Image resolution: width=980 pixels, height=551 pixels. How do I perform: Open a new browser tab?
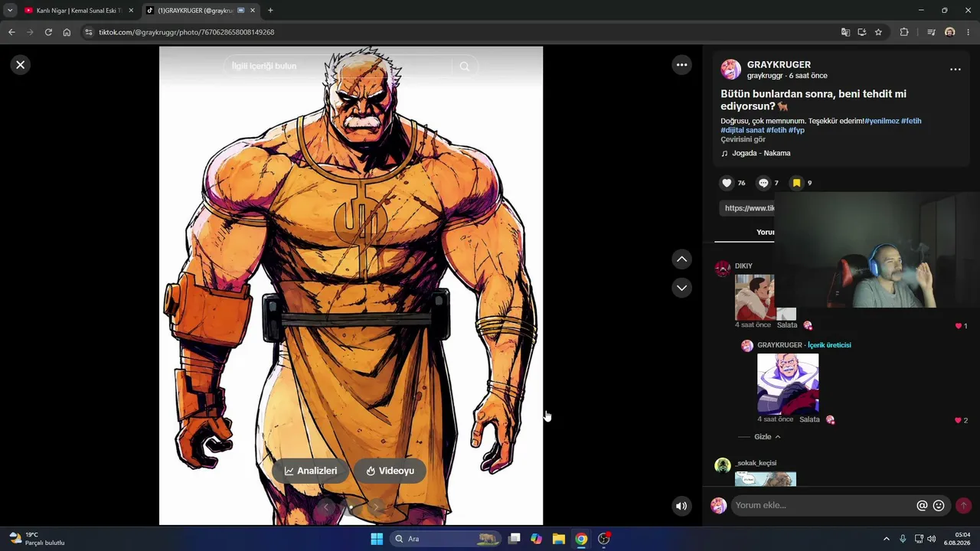pyautogui.click(x=270, y=11)
